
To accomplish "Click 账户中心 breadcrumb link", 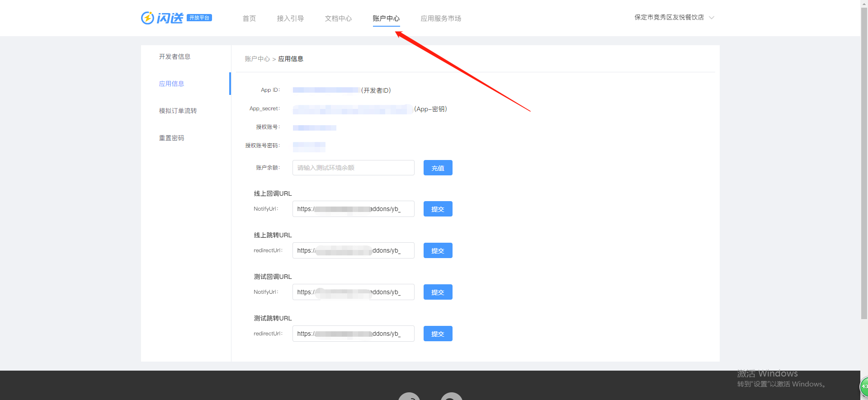I will pyautogui.click(x=257, y=59).
